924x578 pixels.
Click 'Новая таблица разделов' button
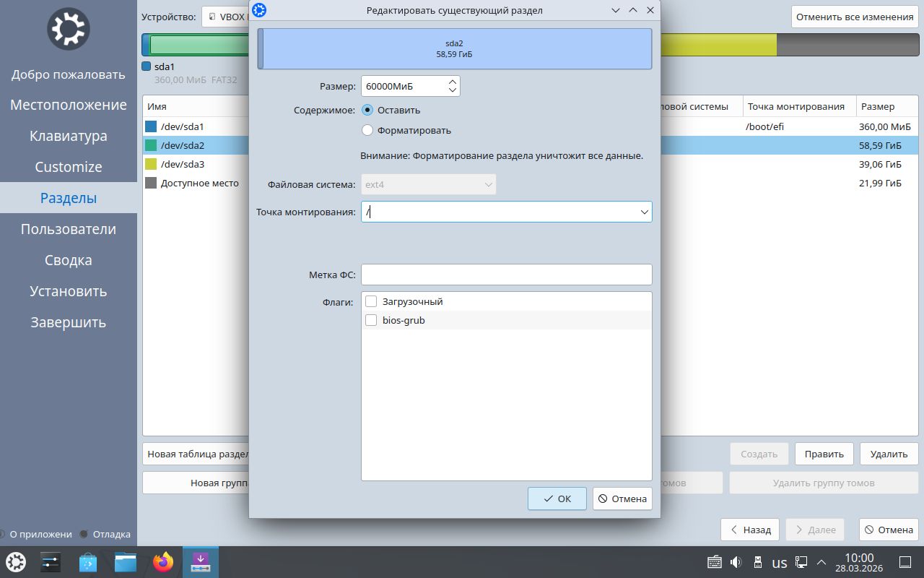pos(196,454)
